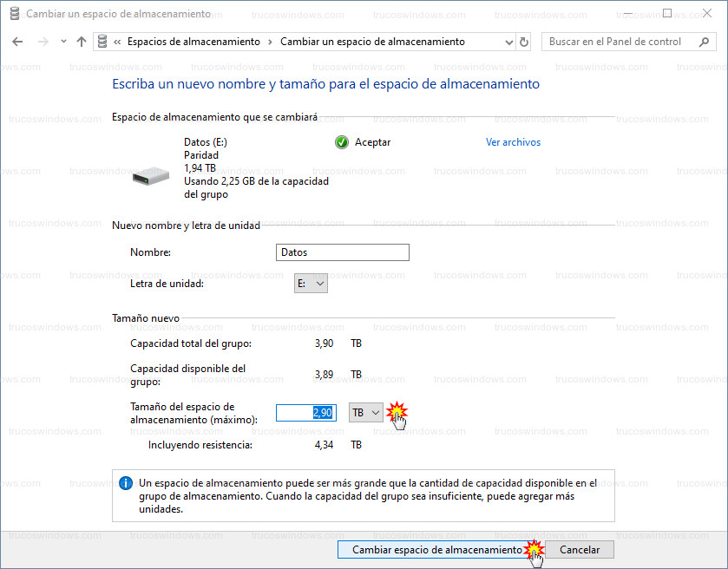Image resolution: width=728 pixels, height=569 pixels.
Task: Go up one level with the up arrow
Action: click(82, 42)
